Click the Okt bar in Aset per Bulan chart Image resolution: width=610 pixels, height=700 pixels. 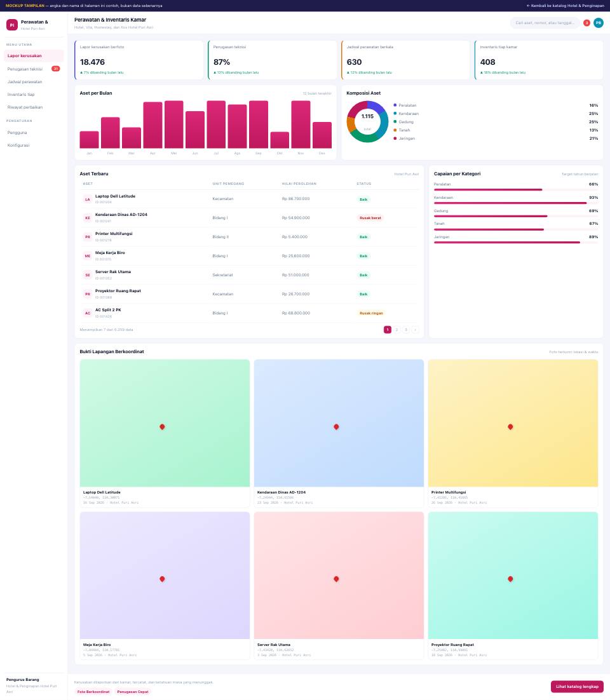click(280, 140)
